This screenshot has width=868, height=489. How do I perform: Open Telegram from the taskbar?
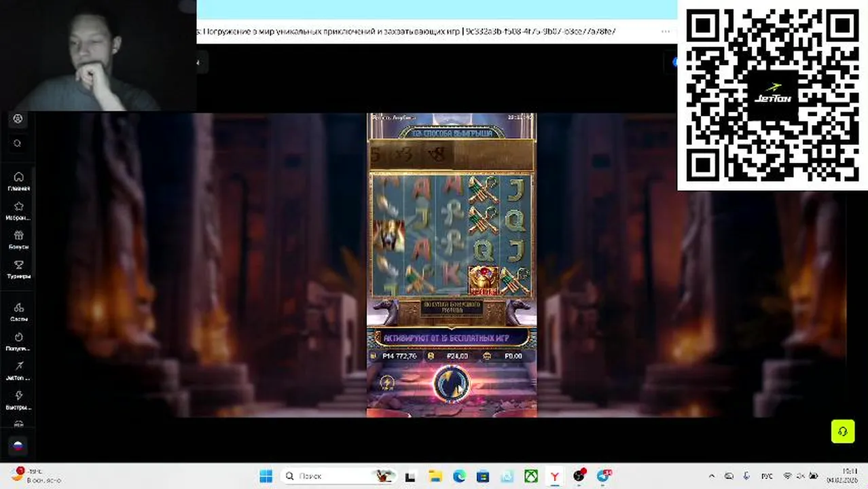click(604, 476)
